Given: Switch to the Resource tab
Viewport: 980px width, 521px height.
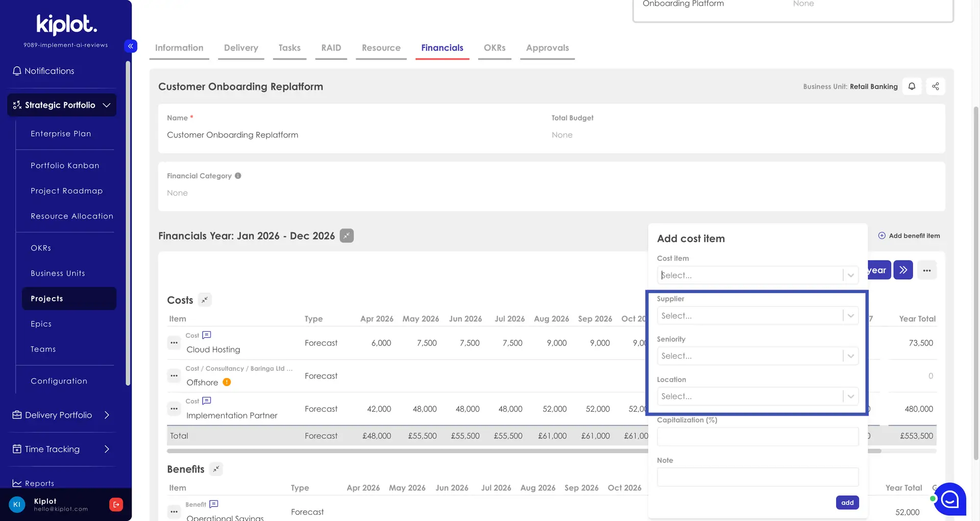Looking at the screenshot, I should click(381, 48).
